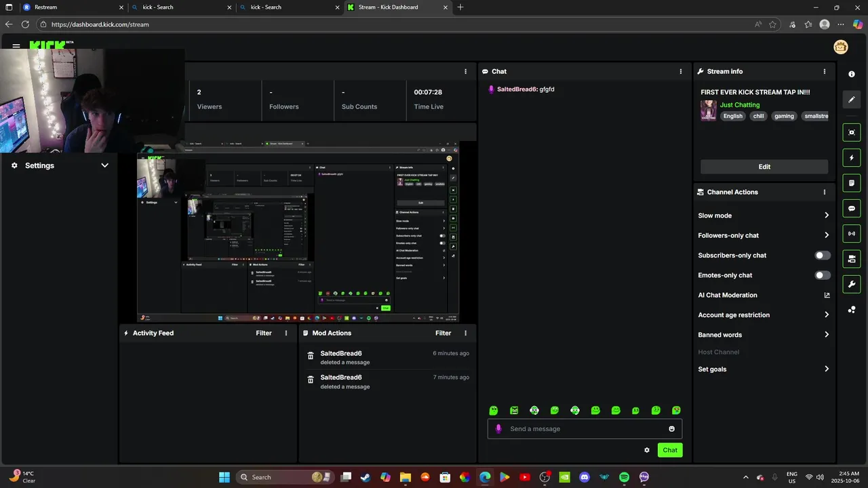This screenshot has height=488, width=868.
Task: Switch to the Restream browser tab
Action: click(73, 7)
